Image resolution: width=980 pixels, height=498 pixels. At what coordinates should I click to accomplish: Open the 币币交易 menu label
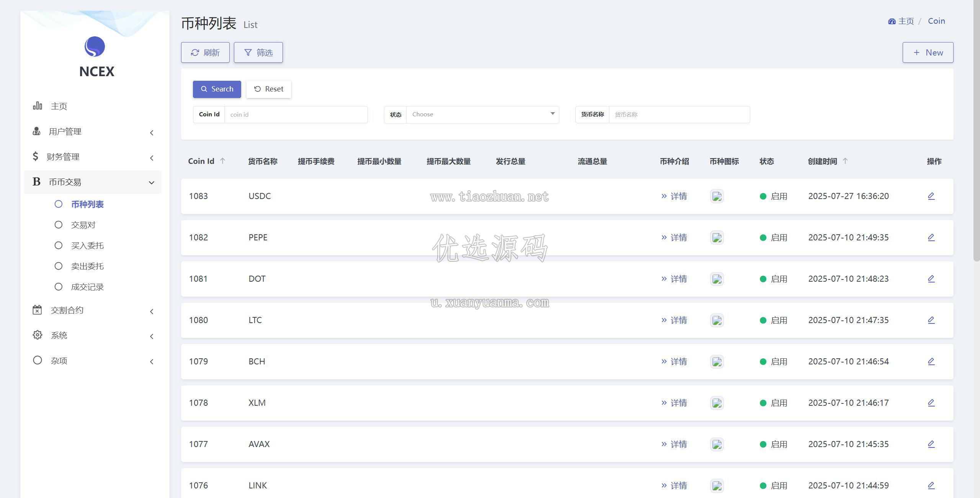click(65, 182)
